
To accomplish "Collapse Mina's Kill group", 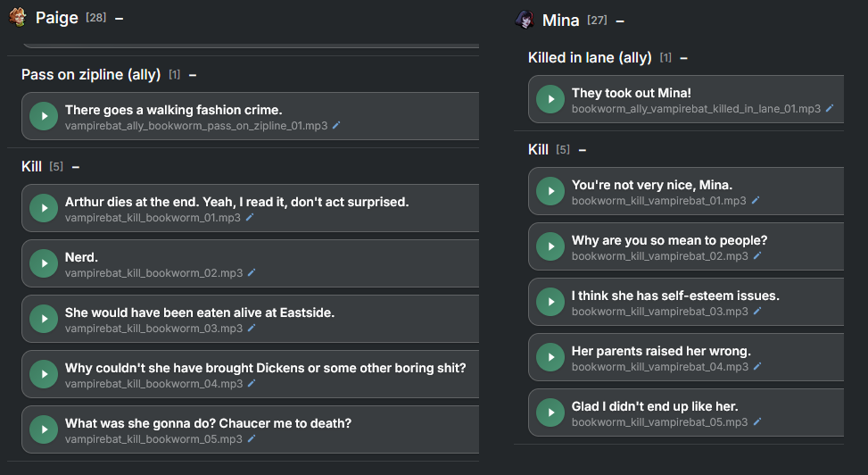I will (583, 150).
